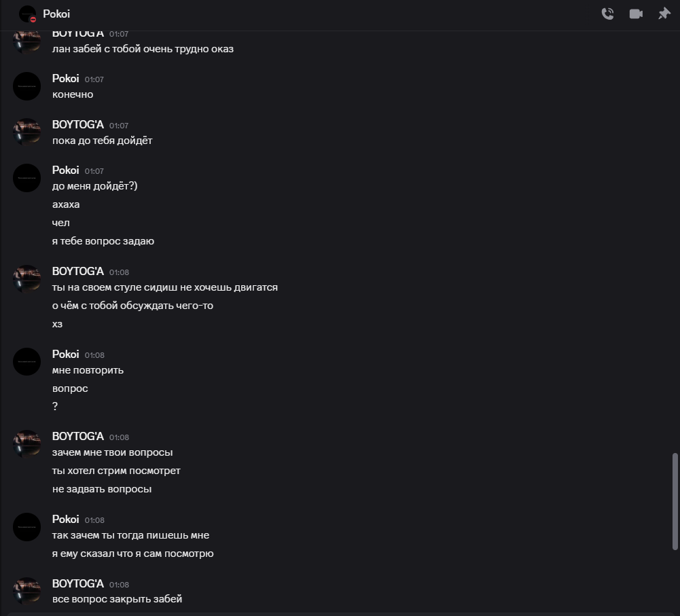Click BOYTOG'A's avatar beside "пока до тебя дойдёт"

pyautogui.click(x=27, y=132)
